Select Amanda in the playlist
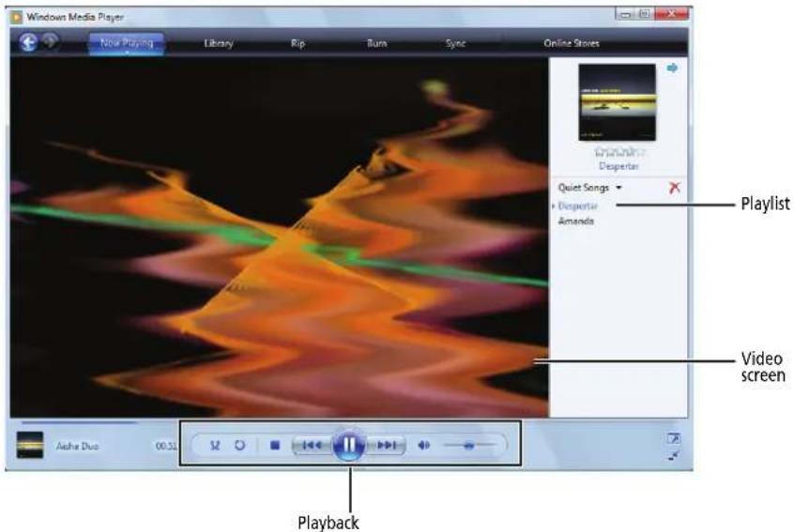This screenshot has height=532, width=794. coord(575,221)
